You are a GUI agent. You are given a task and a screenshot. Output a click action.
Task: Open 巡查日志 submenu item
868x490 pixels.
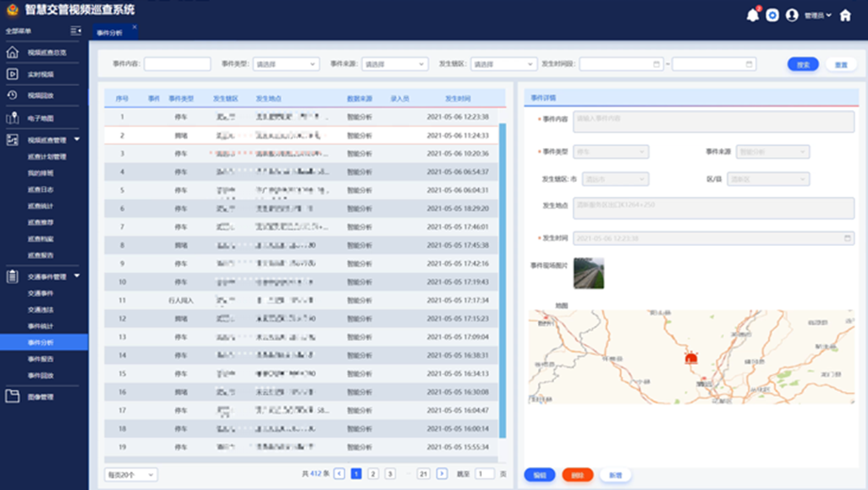click(x=41, y=189)
